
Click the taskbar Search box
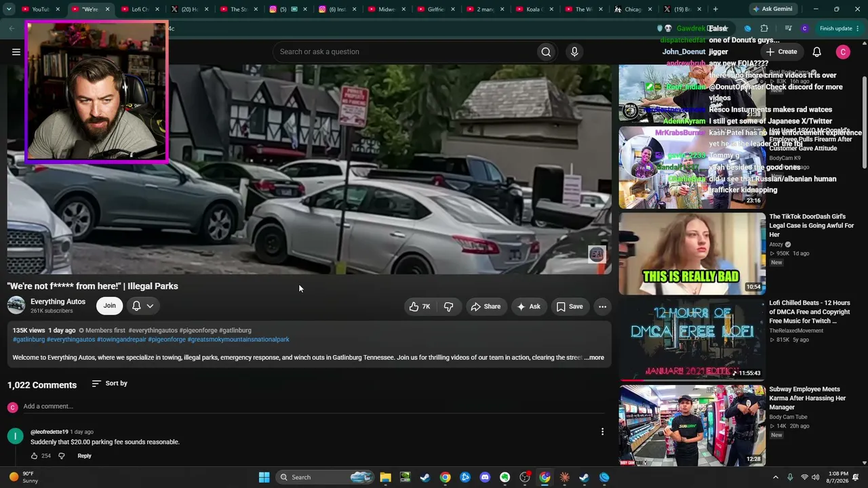(x=325, y=477)
